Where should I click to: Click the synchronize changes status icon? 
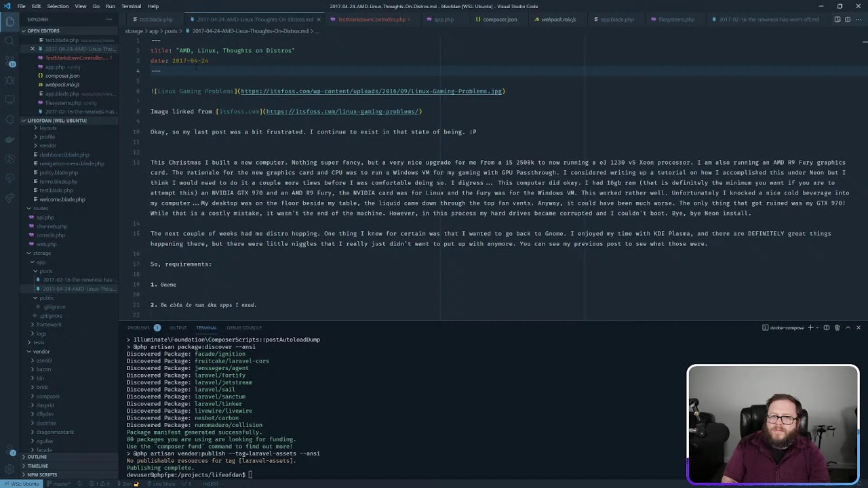[x=80, y=484]
